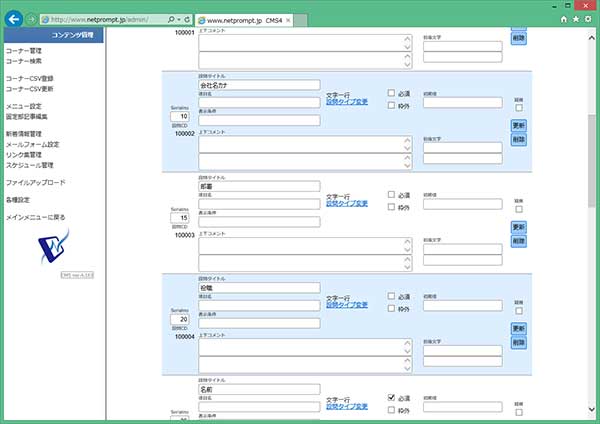Click the favorites star icon
The width and height of the screenshot is (600, 424).
(578, 18)
